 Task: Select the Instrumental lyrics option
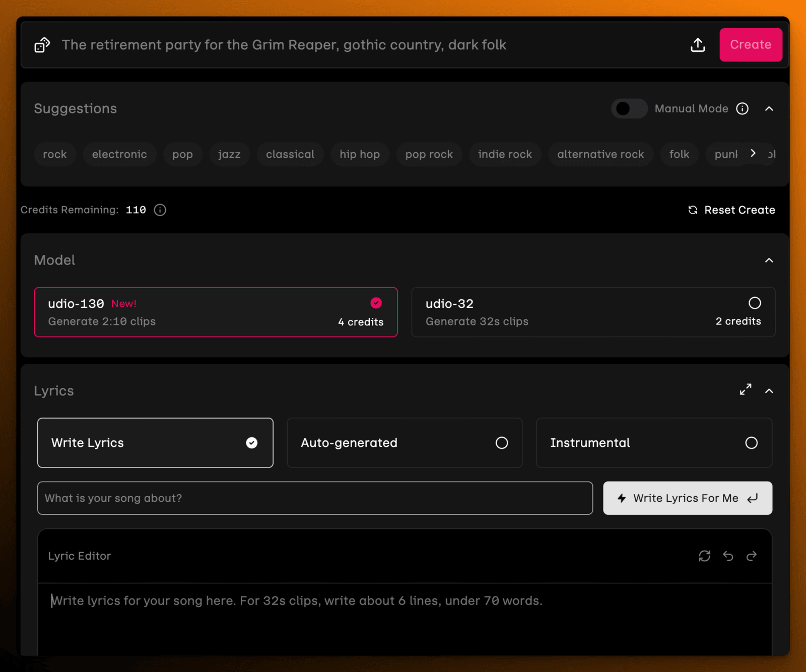pyautogui.click(x=654, y=443)
